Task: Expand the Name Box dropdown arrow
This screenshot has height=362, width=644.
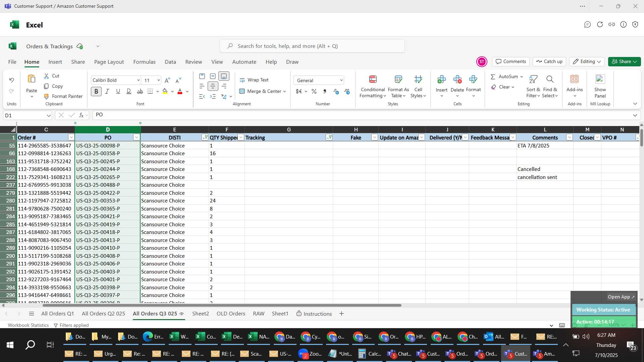Action: click(49, 116)
